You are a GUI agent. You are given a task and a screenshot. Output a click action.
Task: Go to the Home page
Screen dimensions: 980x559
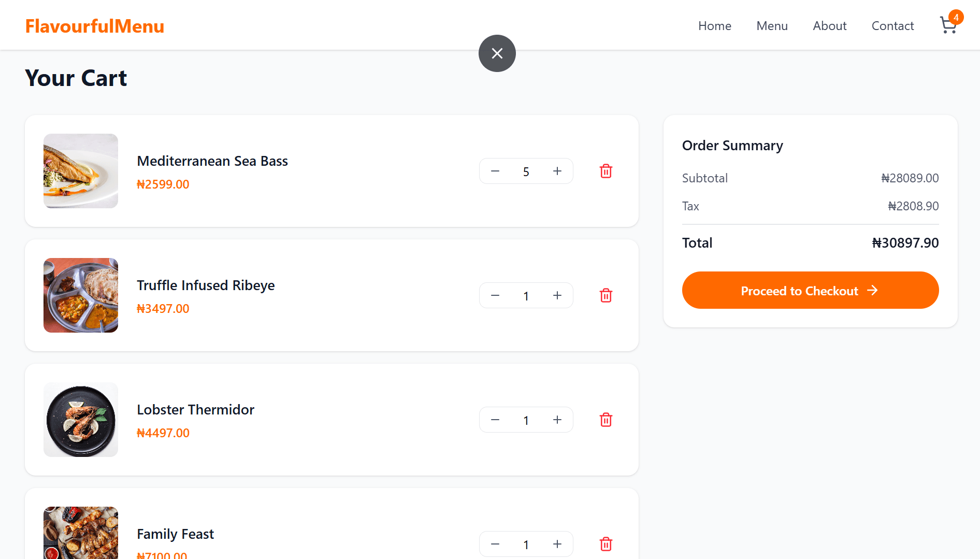(x=715, y=26)
